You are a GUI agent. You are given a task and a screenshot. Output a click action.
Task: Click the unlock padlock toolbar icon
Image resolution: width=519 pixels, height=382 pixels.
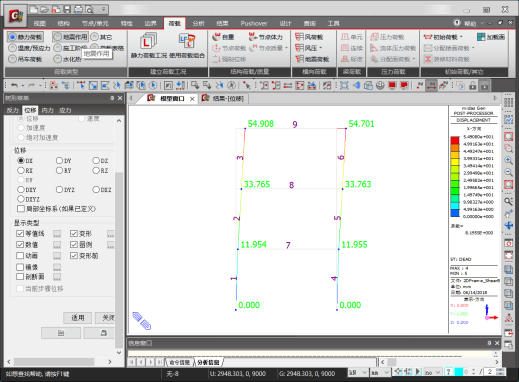point(473,86)
